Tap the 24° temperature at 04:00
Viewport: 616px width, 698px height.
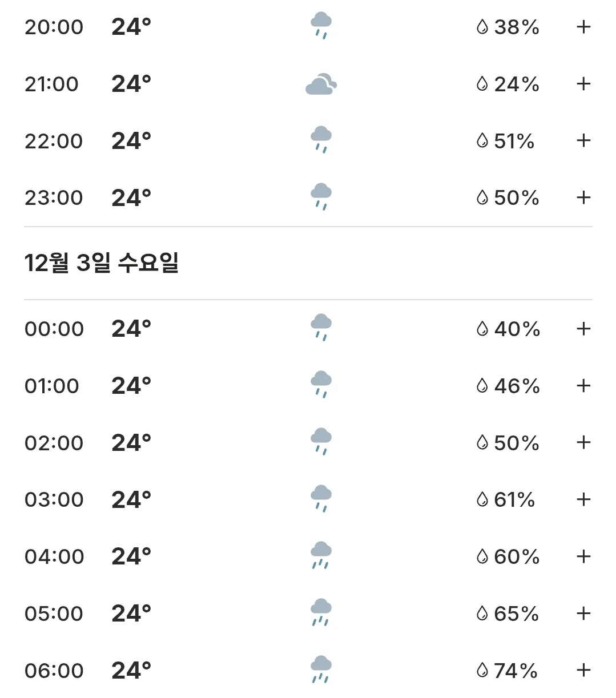point(131,556)
